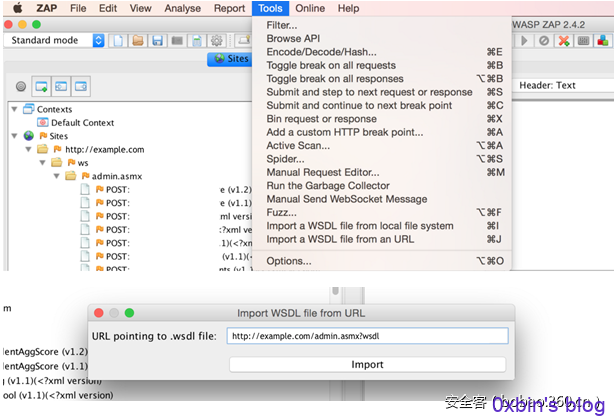The image size is (615, 420).
Task: Choose Spider... menu item
Action: 382,159
